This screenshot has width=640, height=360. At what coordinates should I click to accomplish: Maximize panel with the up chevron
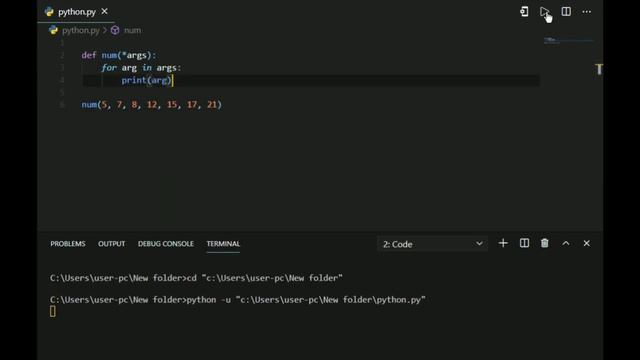pos(566,243)
